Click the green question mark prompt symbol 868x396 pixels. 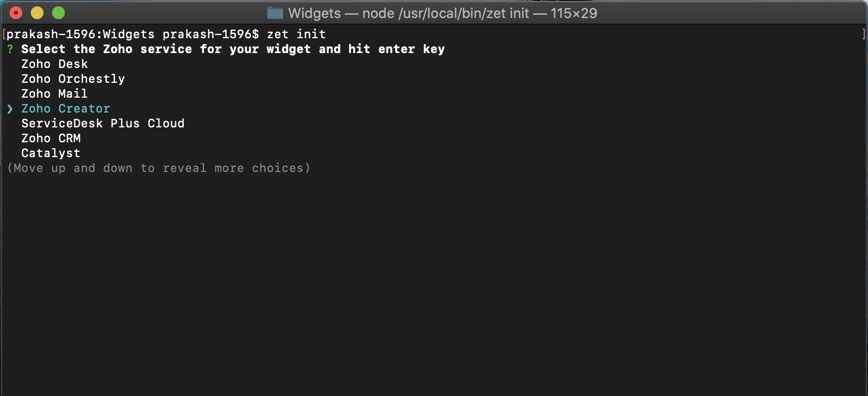click(x=10, y=49)
